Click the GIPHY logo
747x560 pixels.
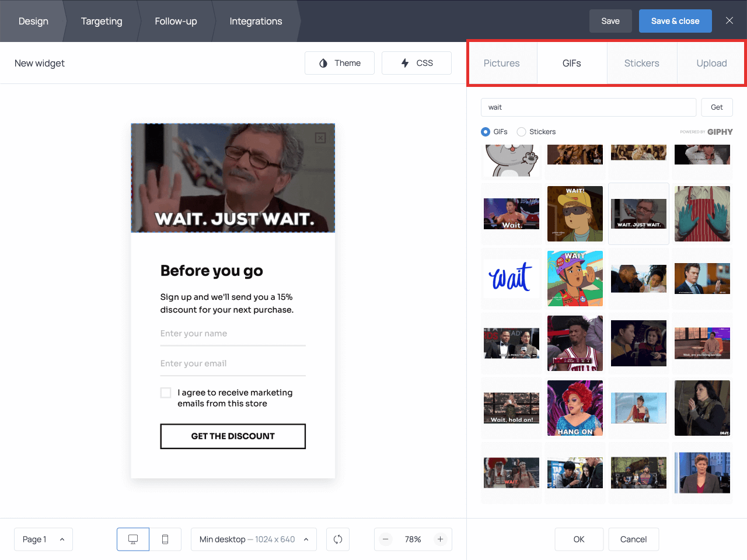pos(720,131)
